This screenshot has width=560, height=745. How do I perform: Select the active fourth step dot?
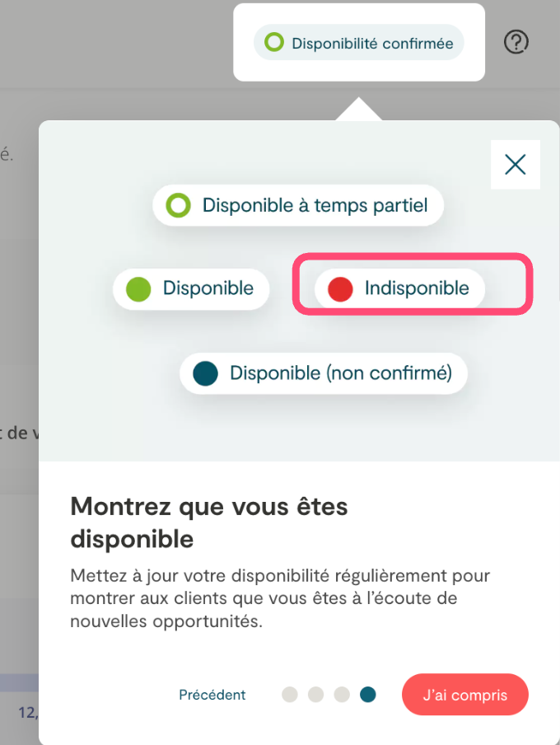coord(368,695)
